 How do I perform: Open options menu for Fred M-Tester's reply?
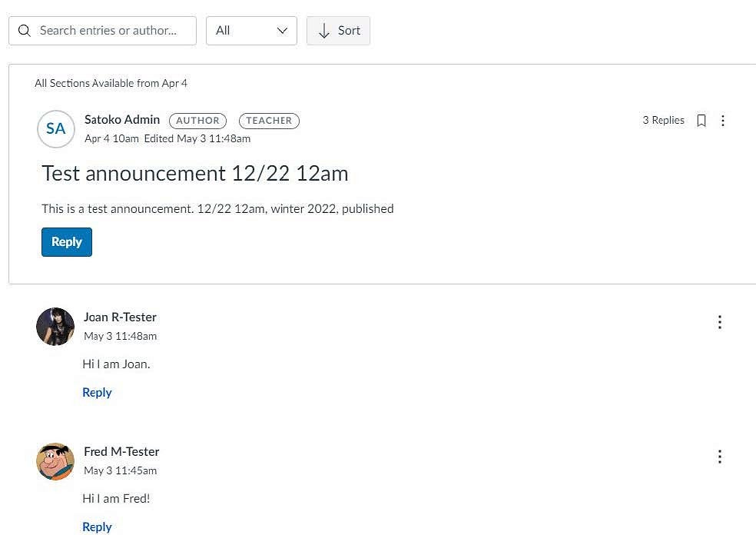tap(719, 457)
